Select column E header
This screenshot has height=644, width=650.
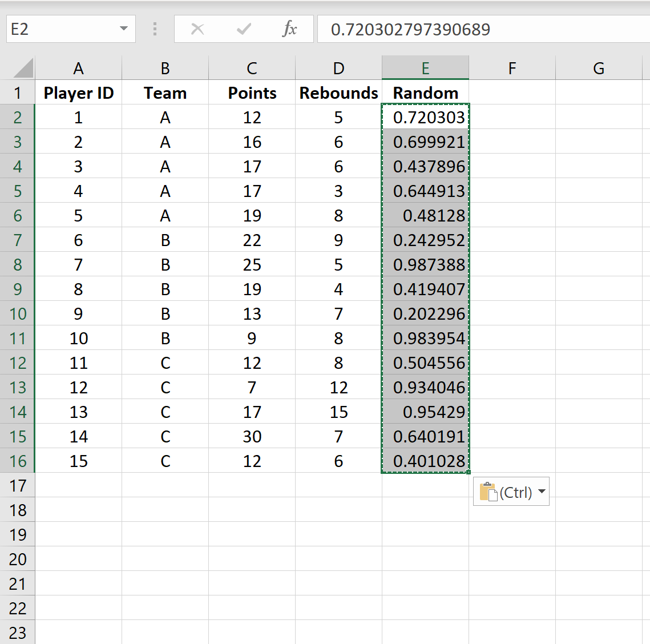point(425,67)
